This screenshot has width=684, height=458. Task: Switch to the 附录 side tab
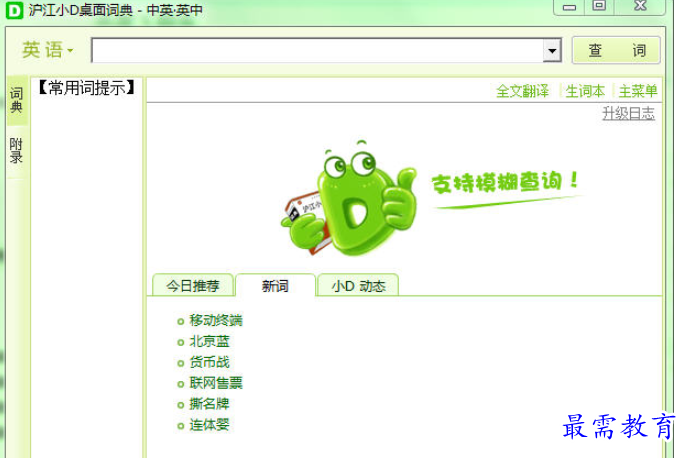[17, 151]
